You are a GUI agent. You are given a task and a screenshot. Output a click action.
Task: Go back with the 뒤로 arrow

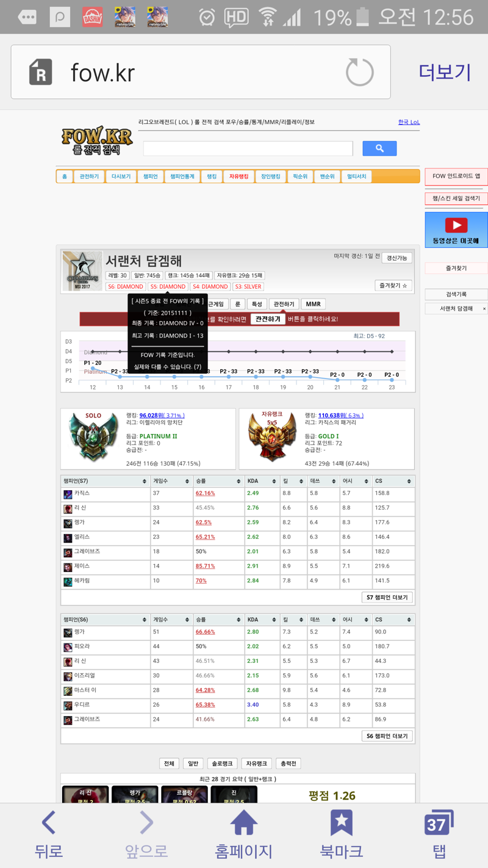(x=49, y=834)
